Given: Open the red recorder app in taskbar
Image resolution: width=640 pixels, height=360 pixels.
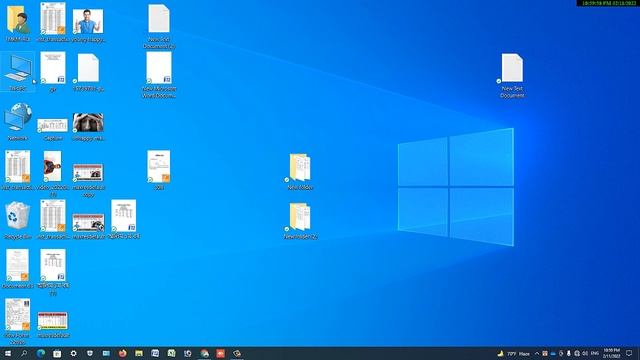Looking at the screenshot, I should 221,353.
